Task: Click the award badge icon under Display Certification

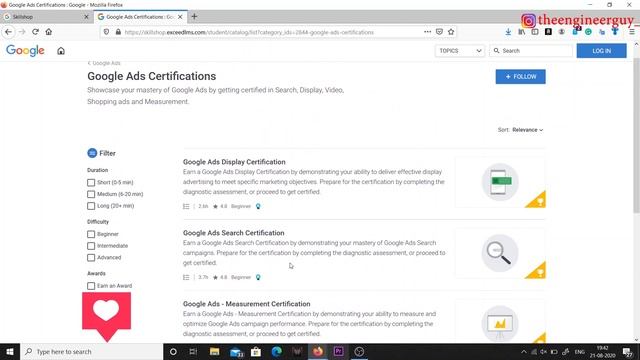Action: pyautogui.click(x=258, y=207)
